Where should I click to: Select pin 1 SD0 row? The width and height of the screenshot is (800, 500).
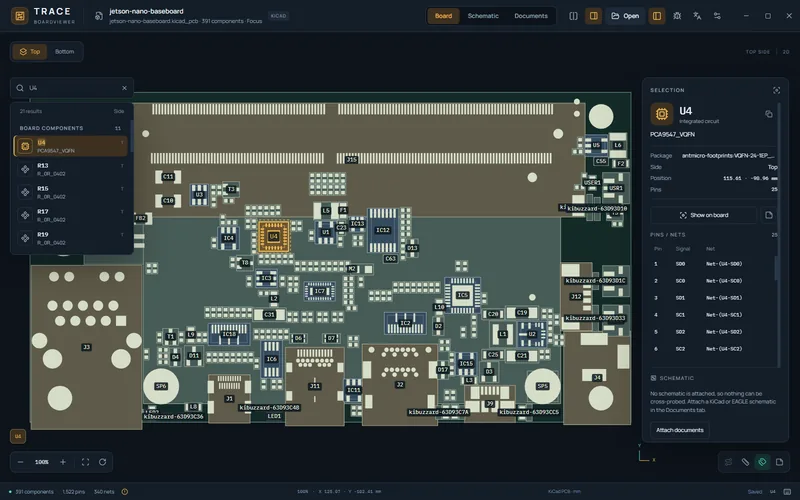712,264
